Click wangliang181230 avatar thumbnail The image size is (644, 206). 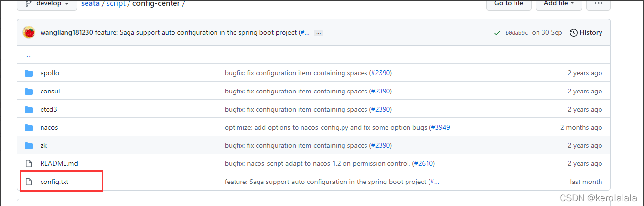(29, 33)
